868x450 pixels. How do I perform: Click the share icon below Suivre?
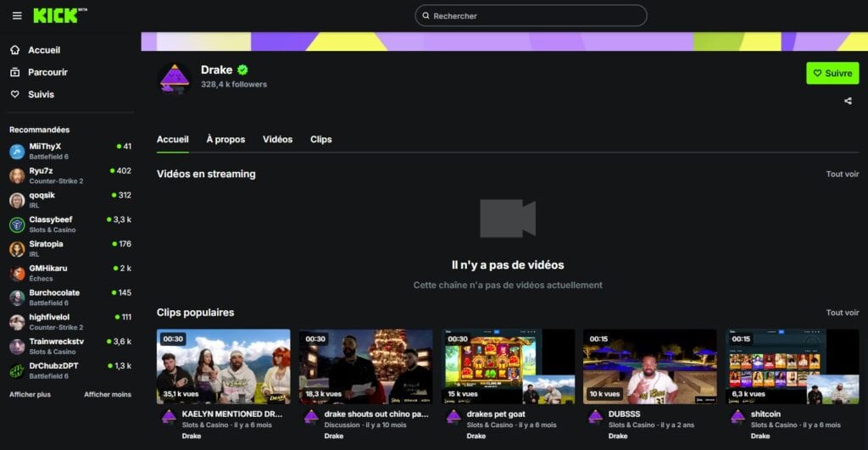[848, 101]
